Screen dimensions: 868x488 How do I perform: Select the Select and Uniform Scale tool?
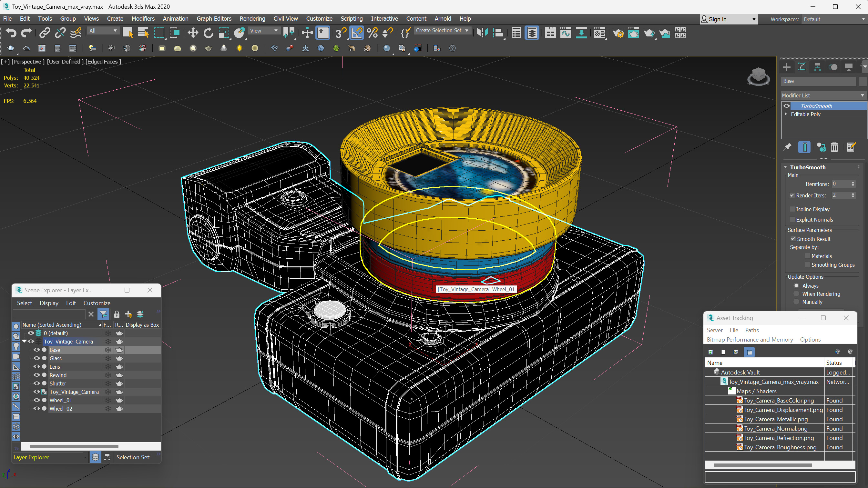click(x=224, y=33)
